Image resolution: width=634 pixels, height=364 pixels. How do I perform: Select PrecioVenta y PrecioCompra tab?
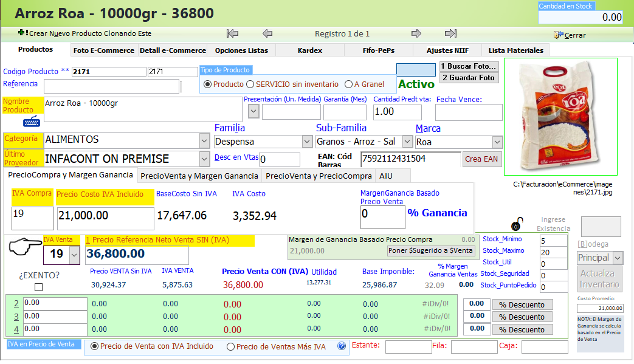[319, 176]
